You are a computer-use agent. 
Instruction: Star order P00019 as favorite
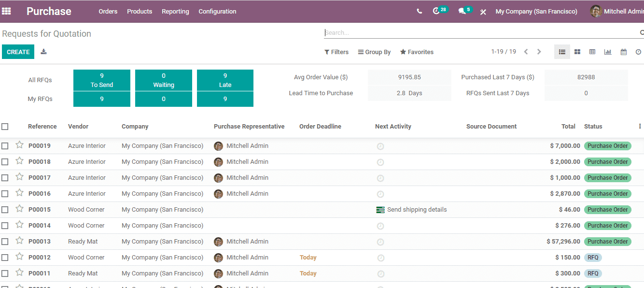pyautogui.click(x=19, y=145)
